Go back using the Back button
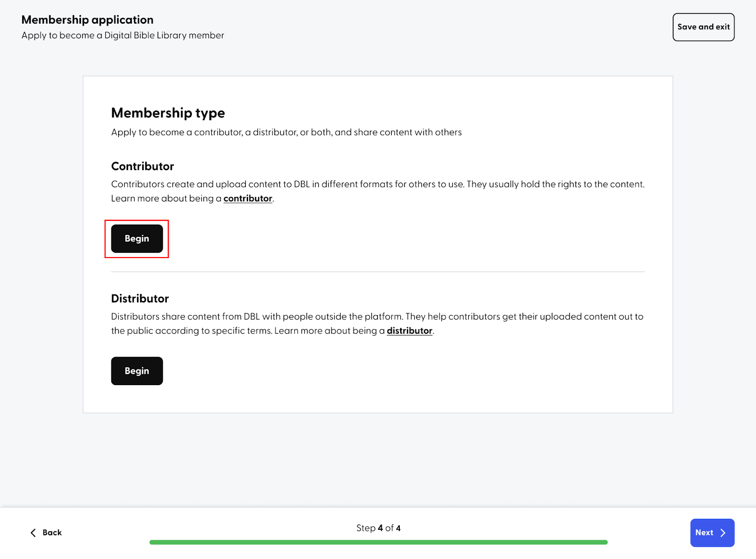The image size is (756, 559). tap(46, 533)
